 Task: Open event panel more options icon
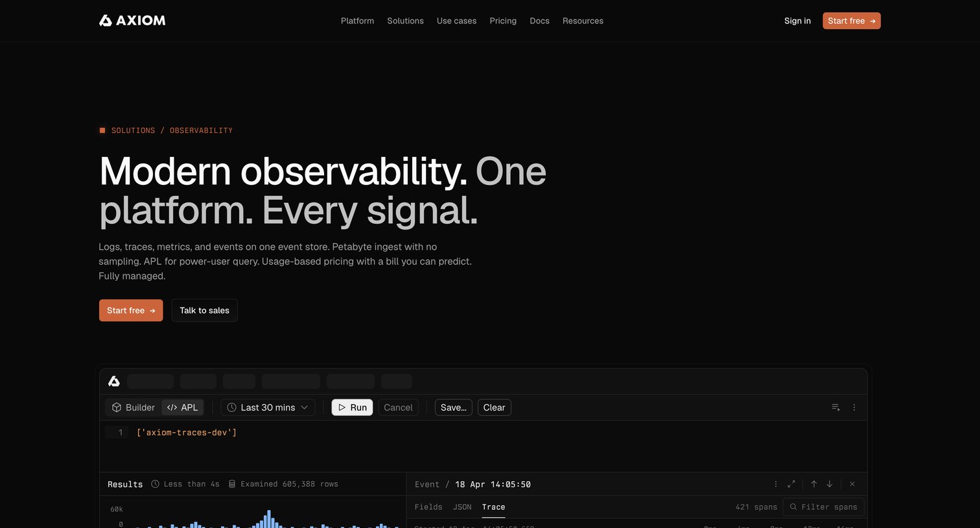coord(775,484)
